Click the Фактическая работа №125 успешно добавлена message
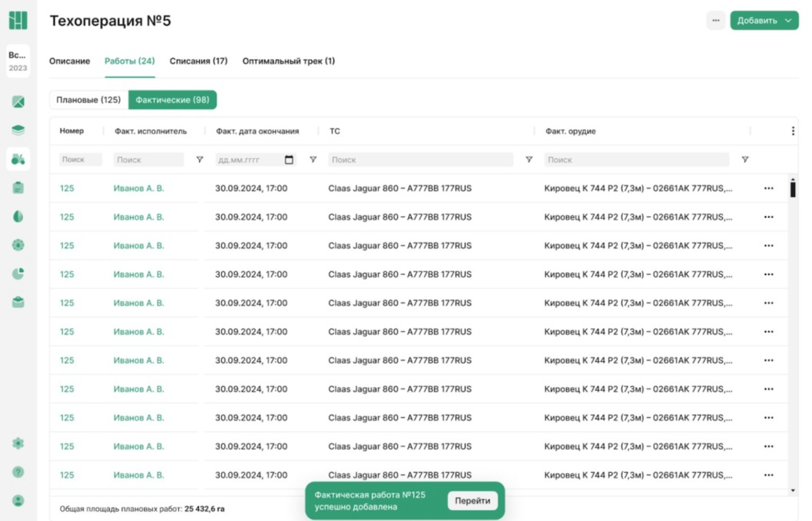The width and height of the screenshot is (812, 521). pyautogui.click(x=370, y=501)
